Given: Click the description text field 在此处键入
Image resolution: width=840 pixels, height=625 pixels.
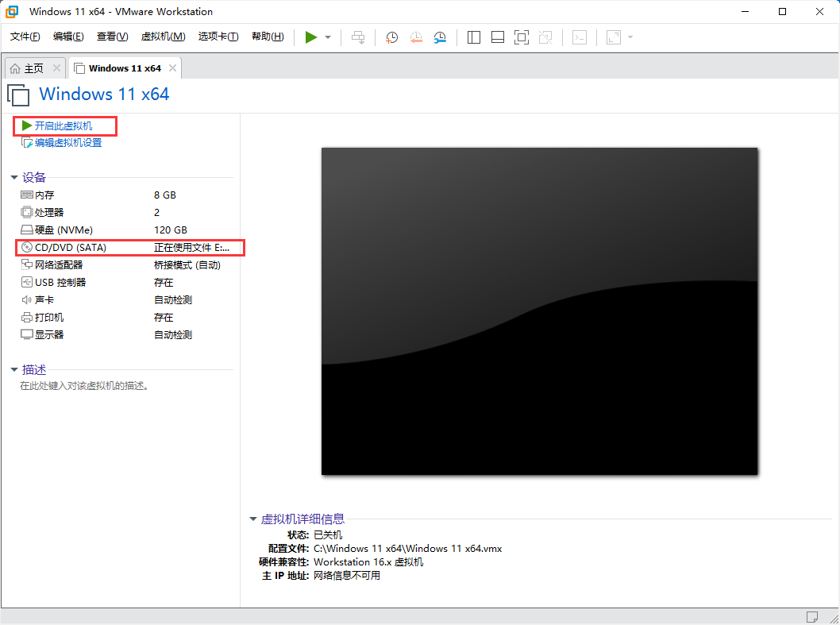Looking at the screenshot, I should point(84,386).
